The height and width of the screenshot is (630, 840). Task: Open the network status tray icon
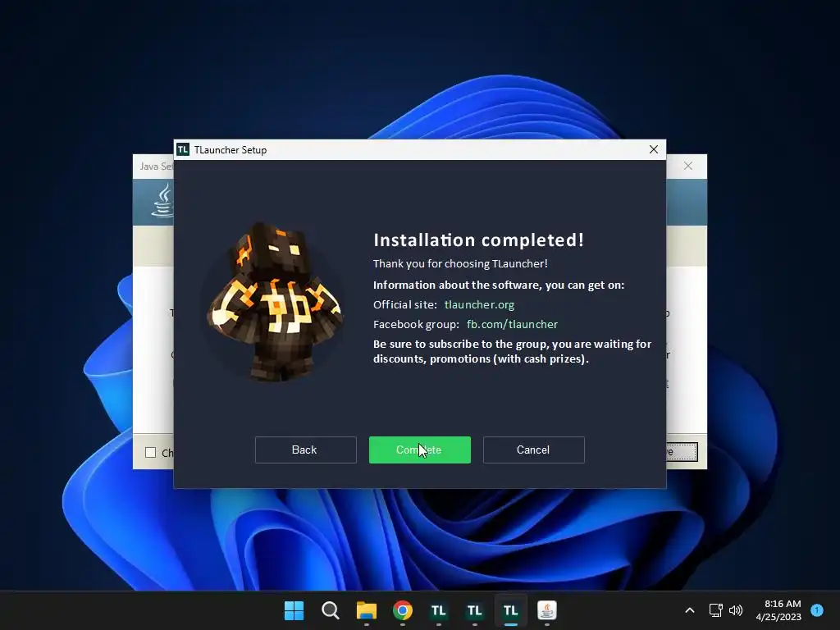pos(715,610)
